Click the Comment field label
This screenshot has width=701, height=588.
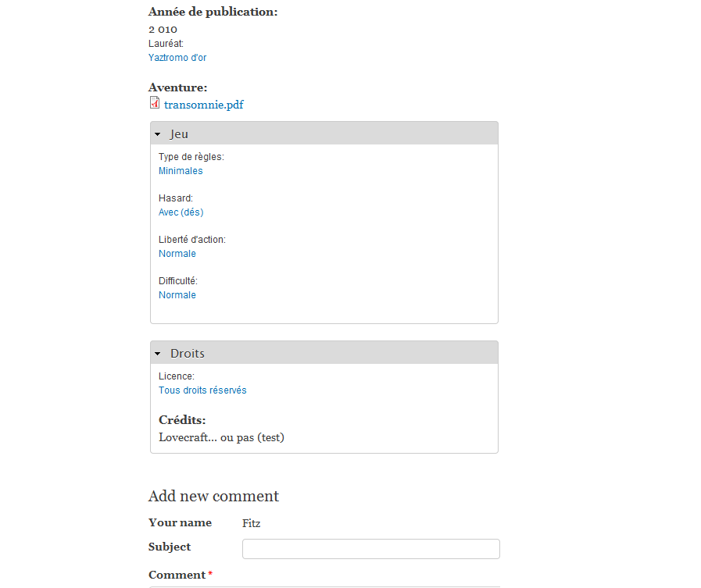[x=177, y=575]
